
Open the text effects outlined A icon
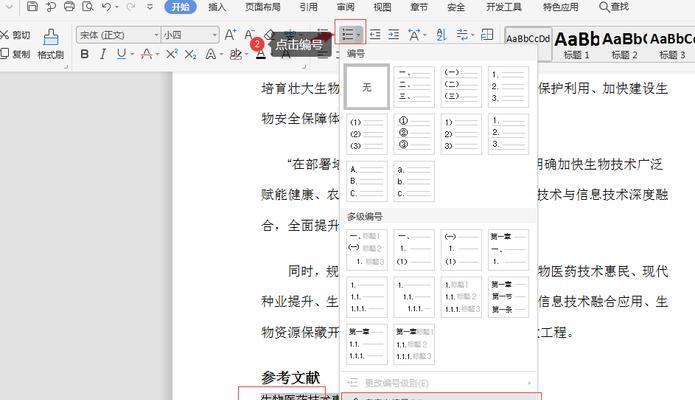point(211,54)
